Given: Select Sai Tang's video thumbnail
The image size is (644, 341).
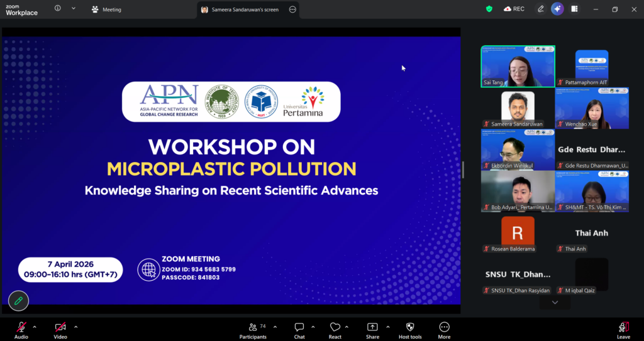Looking at the screenshot, I should tap(518, 66).
